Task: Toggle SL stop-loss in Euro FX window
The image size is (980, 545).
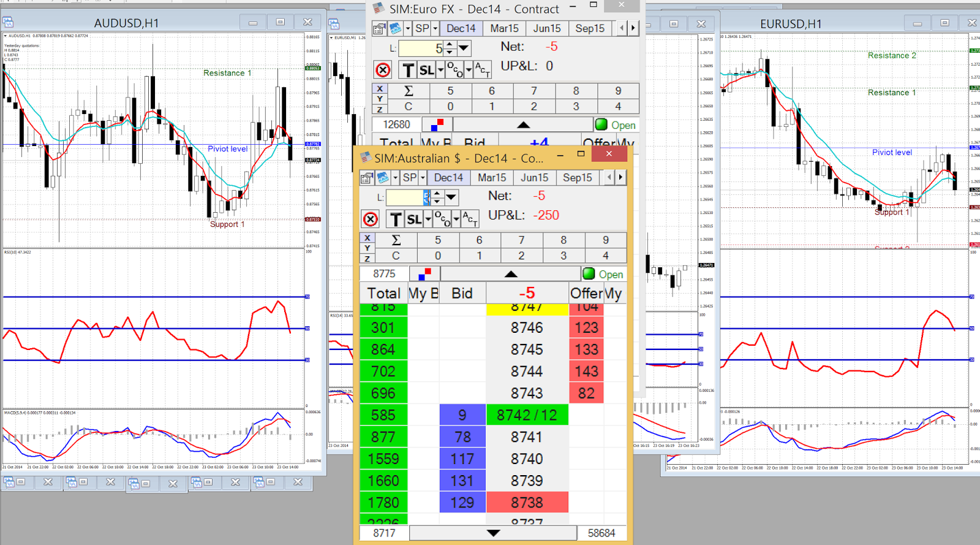Action: [426, 70]
